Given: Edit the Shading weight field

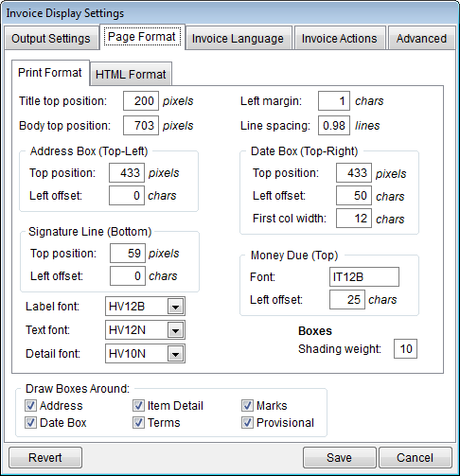Looking at the screenshot, I should point(405,349).
